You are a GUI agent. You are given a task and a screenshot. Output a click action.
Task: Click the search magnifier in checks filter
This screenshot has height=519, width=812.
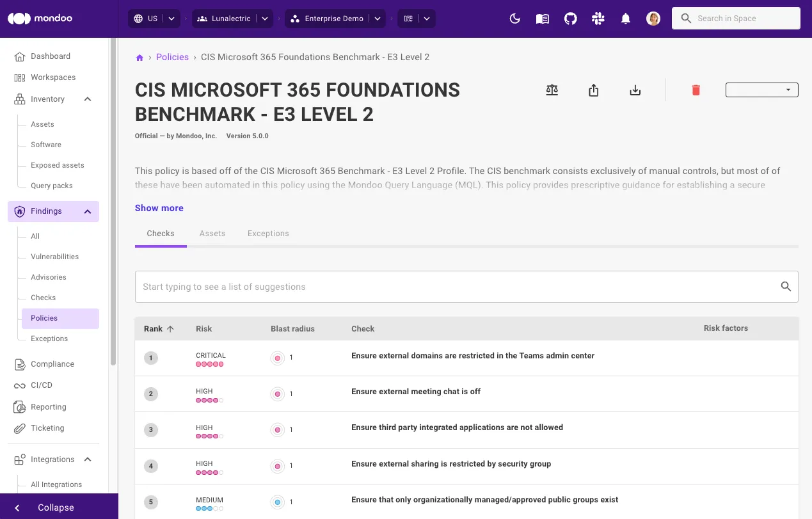(x=786, y=287)
